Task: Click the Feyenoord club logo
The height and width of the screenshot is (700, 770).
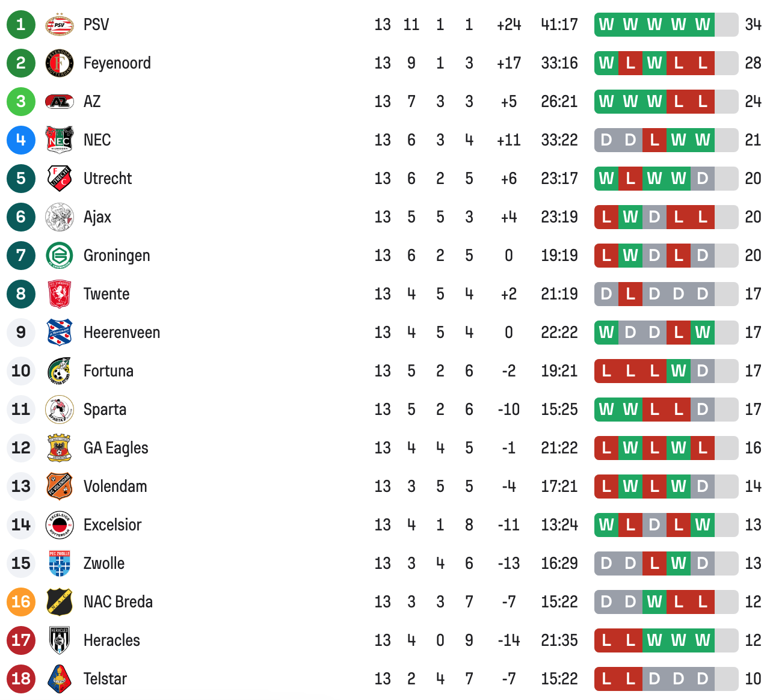Action: pos(59,63)
